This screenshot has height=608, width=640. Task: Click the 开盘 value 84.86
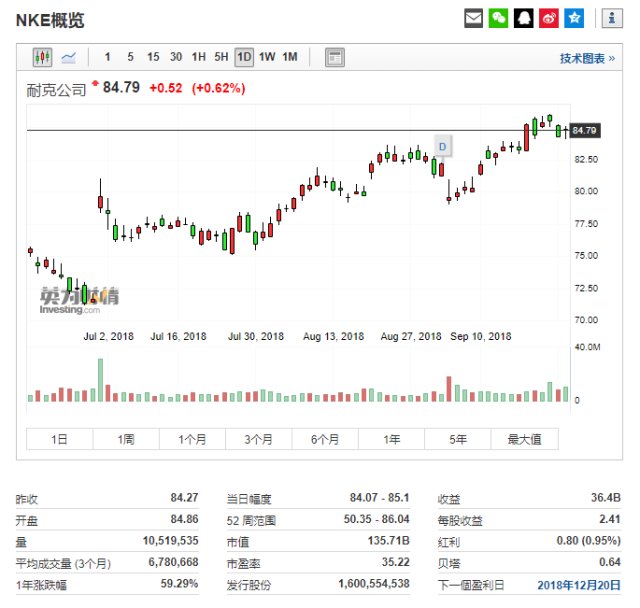point(184,519)
